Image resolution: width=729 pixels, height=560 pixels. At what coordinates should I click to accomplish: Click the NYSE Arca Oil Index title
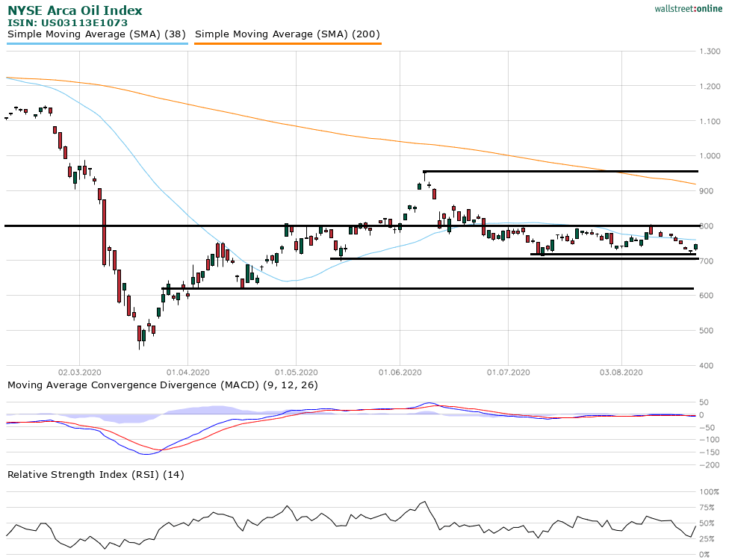point(75,10)
